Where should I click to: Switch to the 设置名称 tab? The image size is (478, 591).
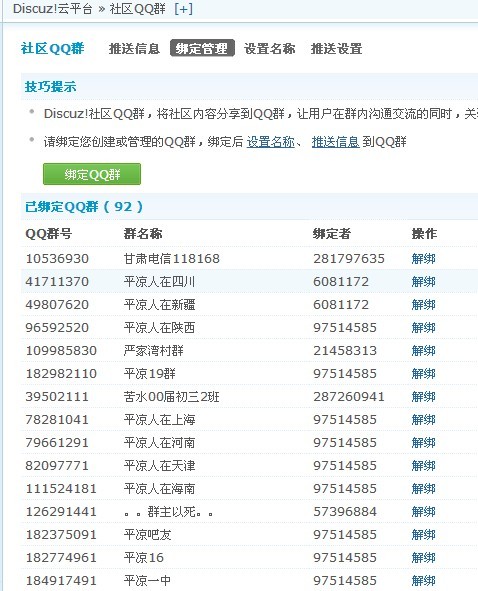point(270,49)
